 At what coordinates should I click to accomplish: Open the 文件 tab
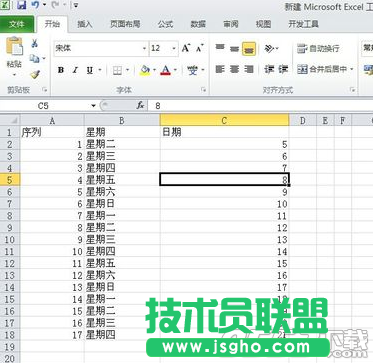17,24
